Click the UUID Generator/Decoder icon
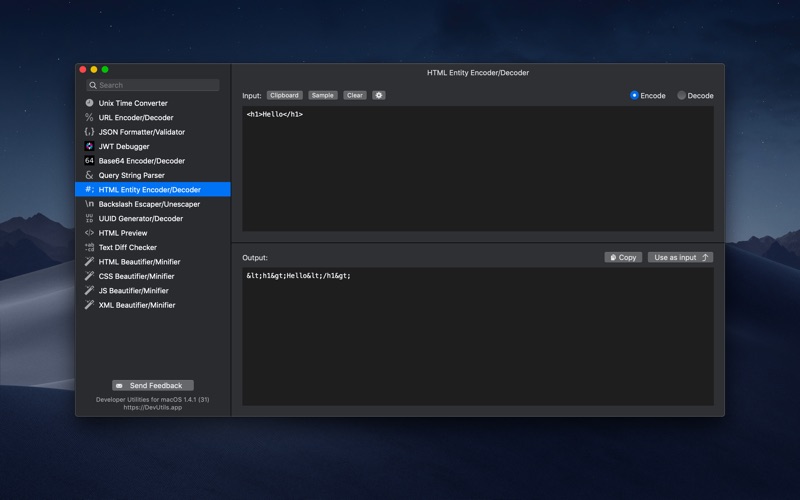Screen dimensions: 800x500 [89, 218]
